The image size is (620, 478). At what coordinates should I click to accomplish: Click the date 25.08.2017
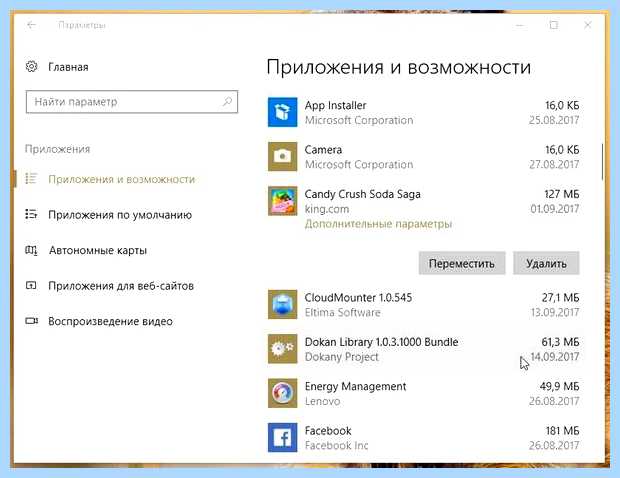pos(554,120)
